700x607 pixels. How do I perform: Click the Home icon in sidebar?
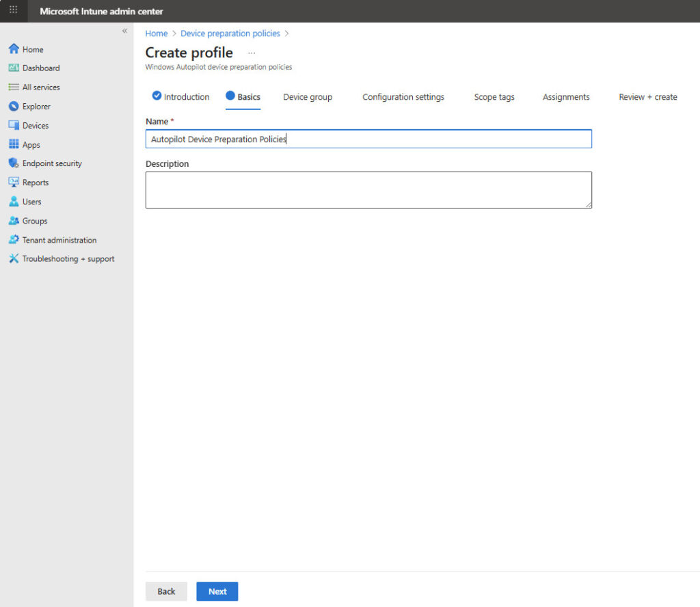tap(14, 49)
